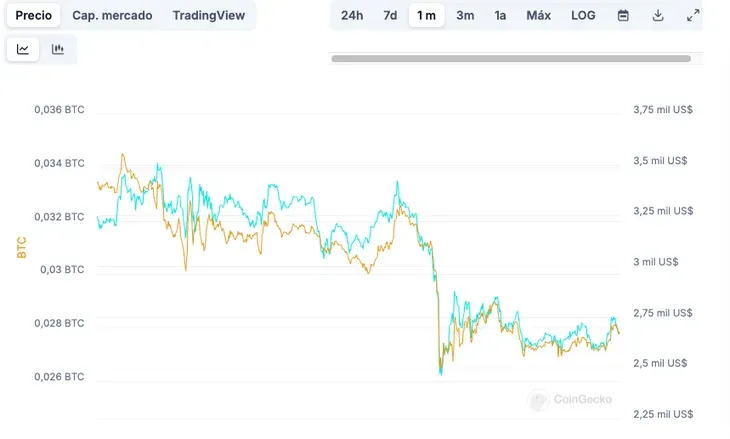Viewport: 730px width, 439px height.
Task: Toggle LOG scale on the chart
Action: point(583,16)
